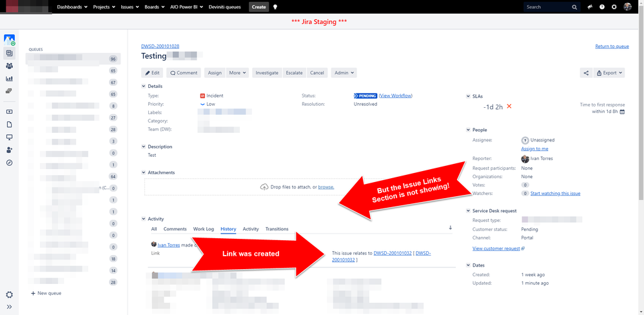Click Start watching this issue link
This screenshot has width=644, height=315.
coord(555,193)
